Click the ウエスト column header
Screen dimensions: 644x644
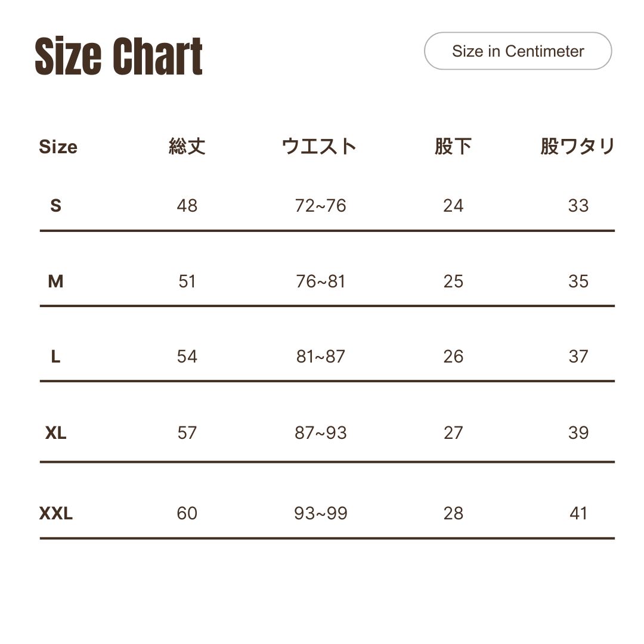pyautogui.click(x=319, y=146)
